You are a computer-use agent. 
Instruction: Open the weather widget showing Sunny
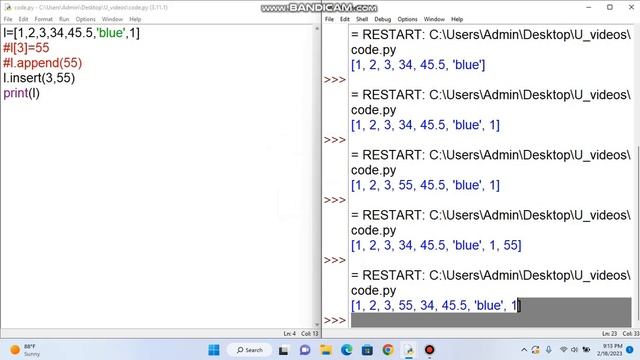[x=25, y=350]
